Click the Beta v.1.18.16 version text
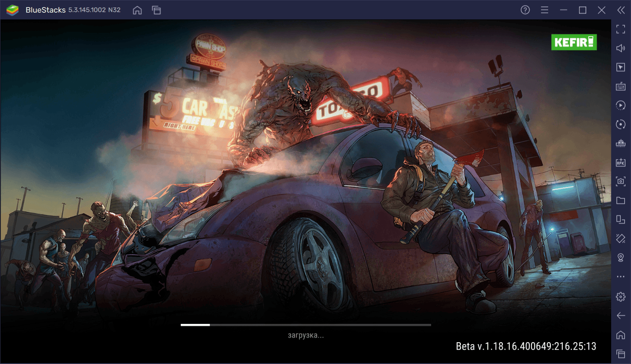This screenshot has width=631, height=364. pos(526,346)
